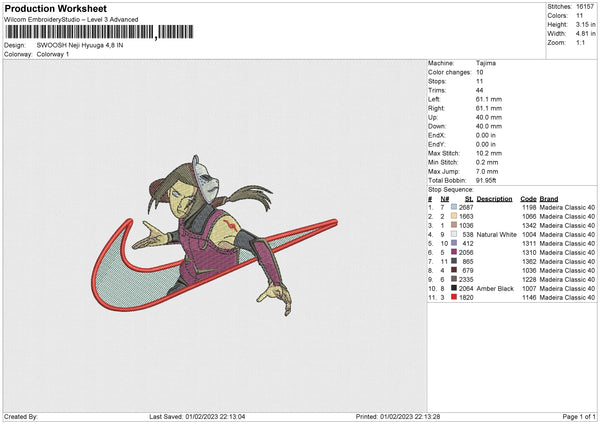Click the Machine value Tajima

pos(486,63)
